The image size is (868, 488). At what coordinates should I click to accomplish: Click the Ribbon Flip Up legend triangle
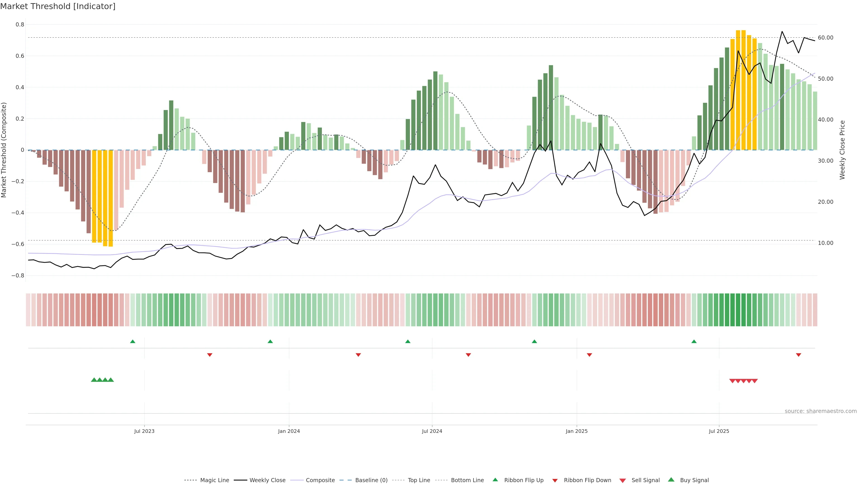coord(495,480)
